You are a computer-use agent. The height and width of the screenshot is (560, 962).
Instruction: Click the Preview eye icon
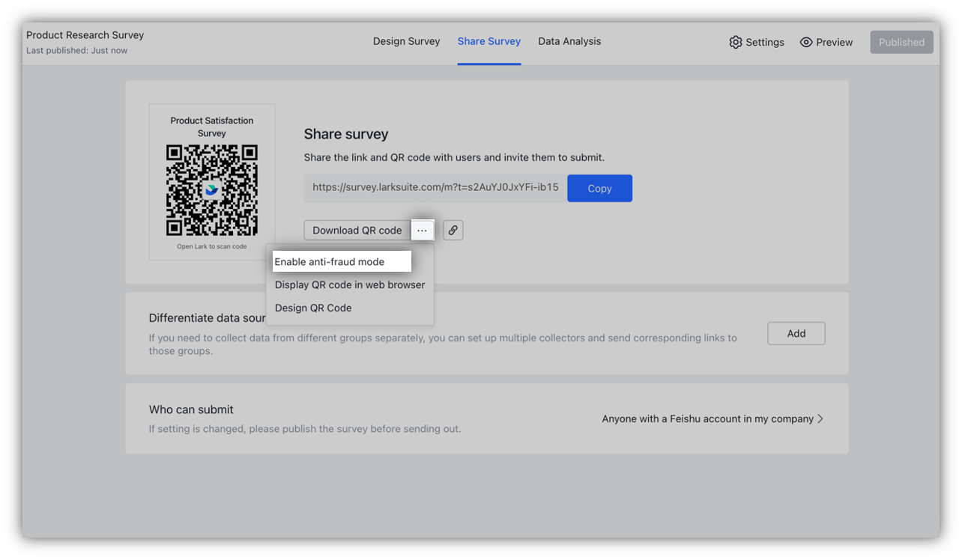click(x=805, y=42)
